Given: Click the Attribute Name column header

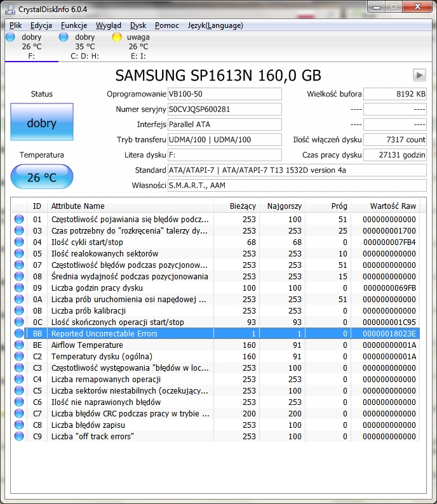Looking at the screenshot, I should pyautogui.click(x=130, y=206).
